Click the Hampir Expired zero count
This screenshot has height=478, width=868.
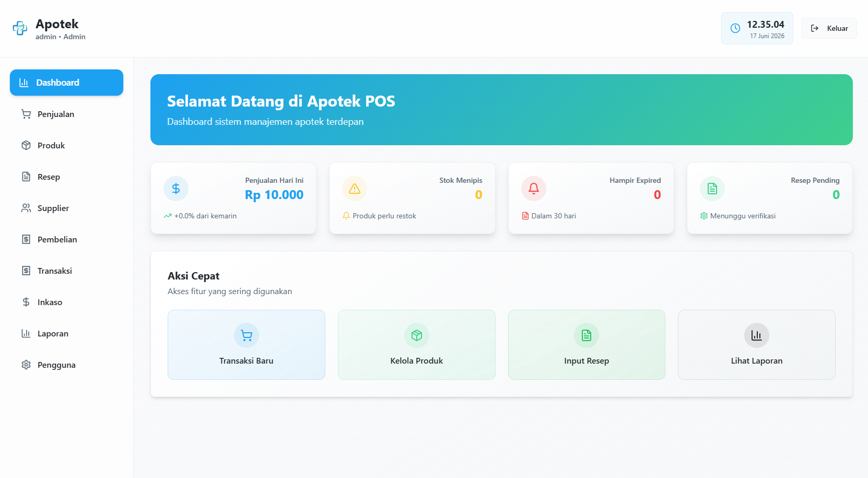tap(658, 195)
